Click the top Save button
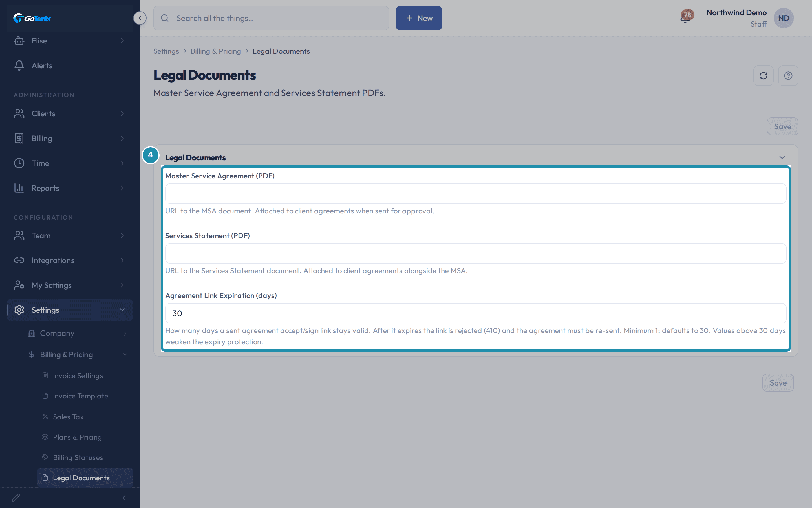The height and width of the screenshot is (508, 812). click(x=782, y=127)
